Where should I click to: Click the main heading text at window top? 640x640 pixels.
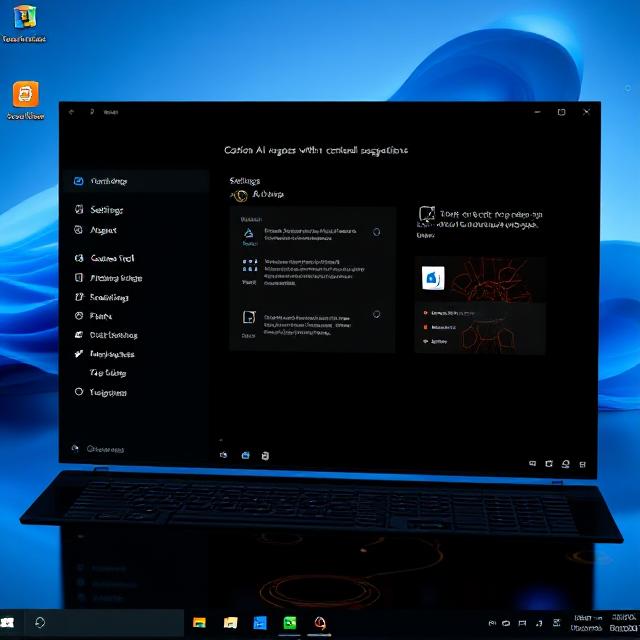coord(316,150)
